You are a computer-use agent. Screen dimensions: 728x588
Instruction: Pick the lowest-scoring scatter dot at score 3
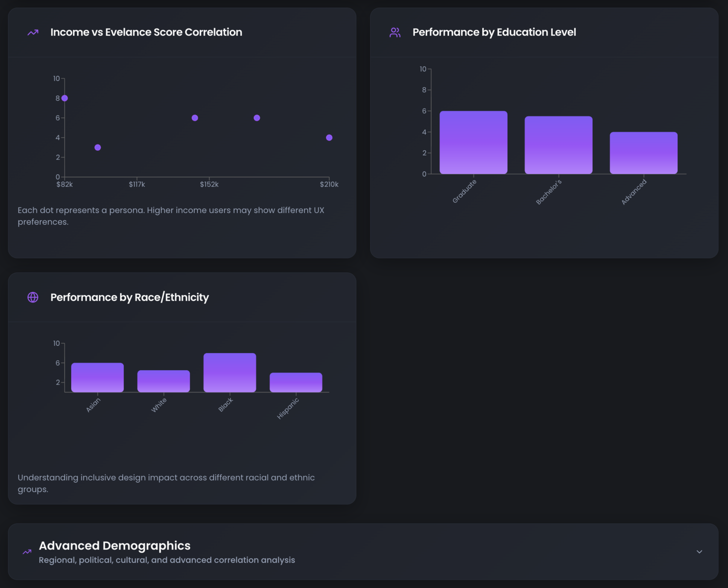(98, 147)
